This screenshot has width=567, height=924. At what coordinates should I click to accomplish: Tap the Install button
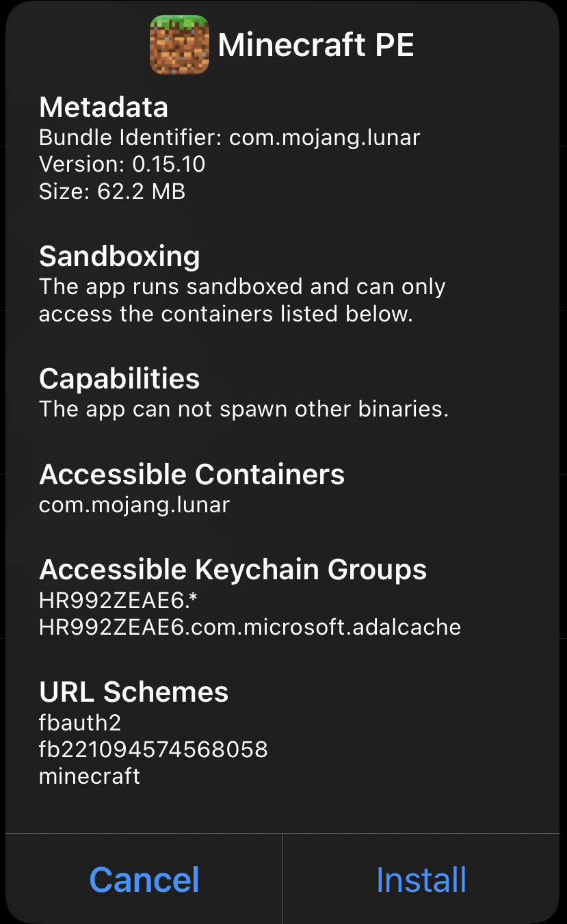(421, 880)
